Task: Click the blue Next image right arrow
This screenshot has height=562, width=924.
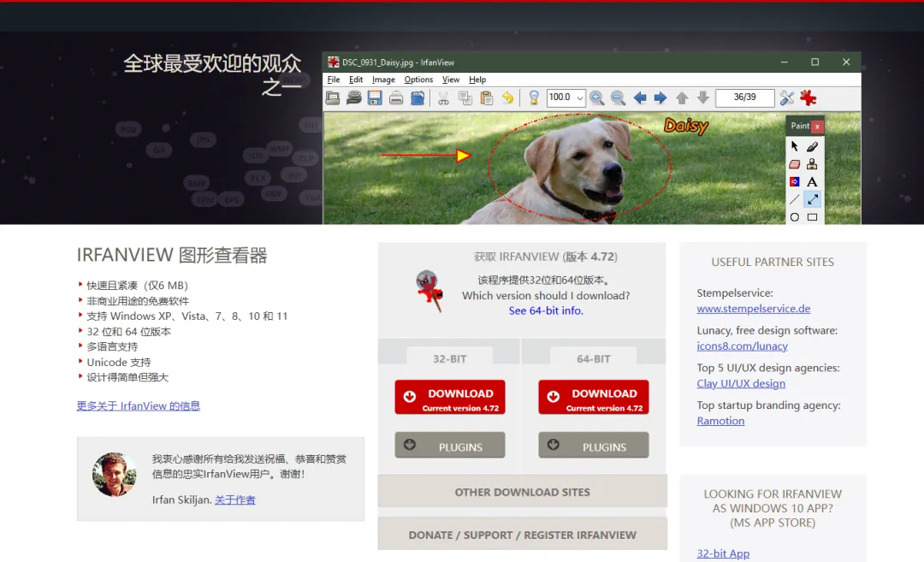Action: click(x=660, y=98)
